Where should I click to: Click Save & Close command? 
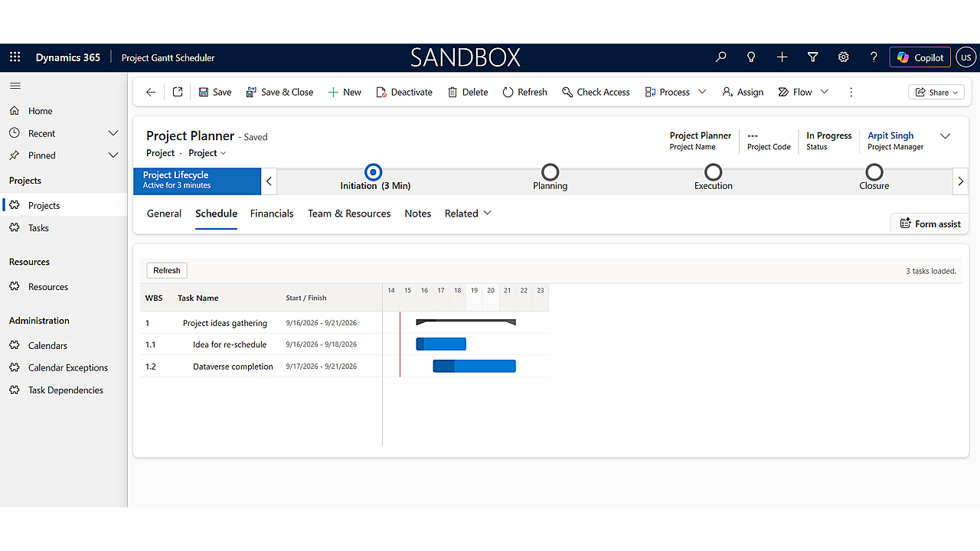[279, 92]
